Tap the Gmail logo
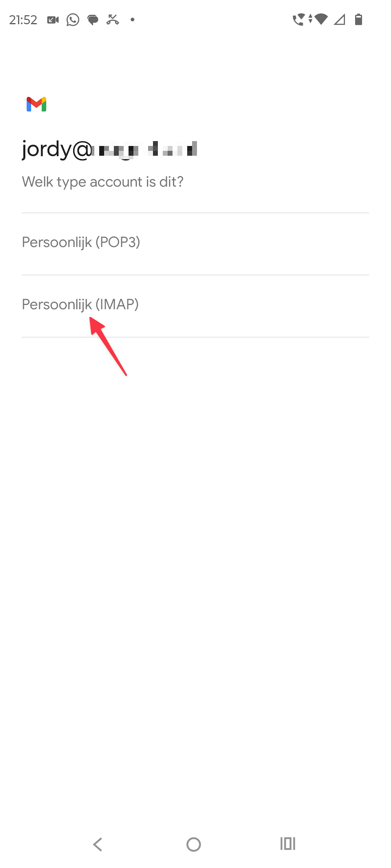Viewport: 391px width, 868px height. 36,104
